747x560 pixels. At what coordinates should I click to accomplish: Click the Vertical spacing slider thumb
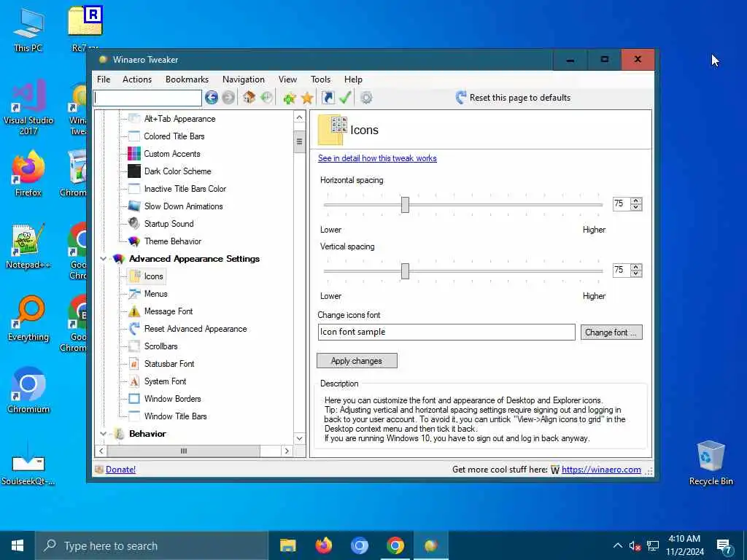pos(405,271)
